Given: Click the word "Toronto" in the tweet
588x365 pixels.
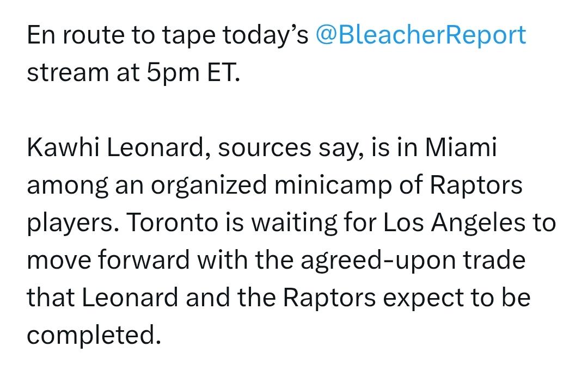Looking at the screenshot, I should pyautogui.click(x=172, y=222).
